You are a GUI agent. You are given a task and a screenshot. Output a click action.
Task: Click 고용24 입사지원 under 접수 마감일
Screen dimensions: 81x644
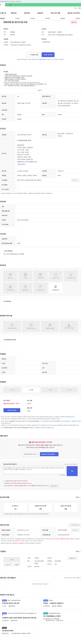point(12,410)
